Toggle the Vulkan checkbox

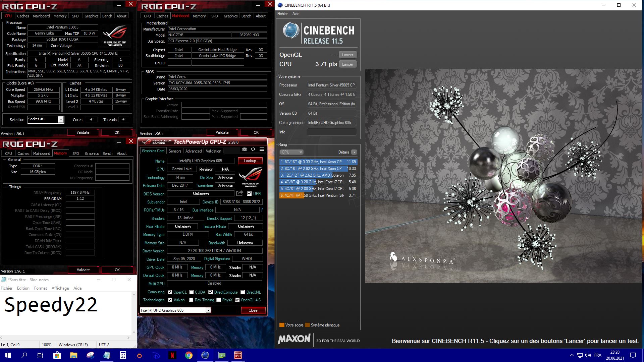pyautogui.click(x=170, y=300)
